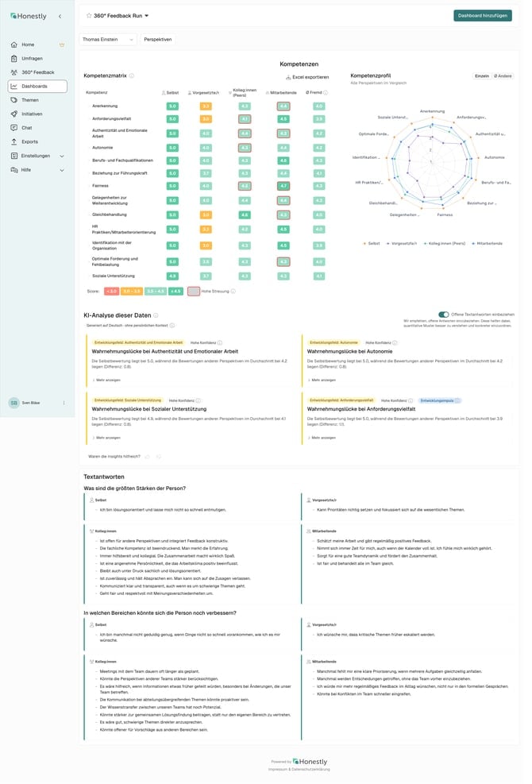532x784 pixels.
Task: Open the three-dot menu next to Sven Bläse
Action: tap(64, 403)
